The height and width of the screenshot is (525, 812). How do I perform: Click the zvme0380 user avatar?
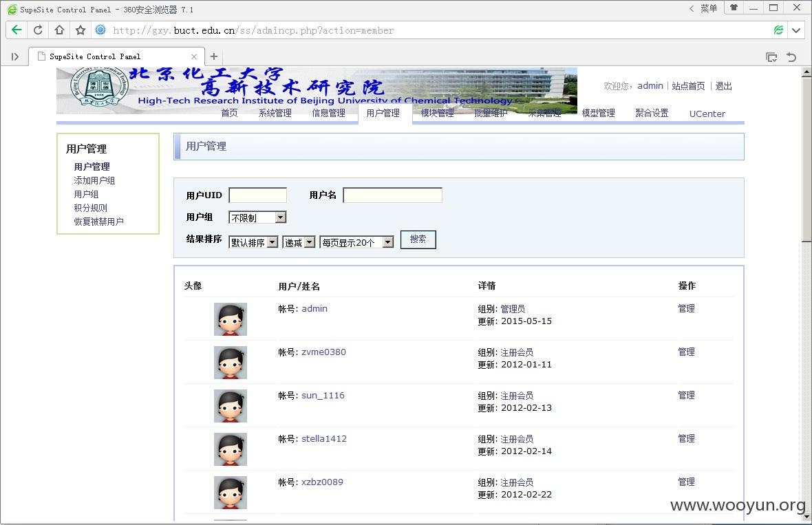(231, 363)
